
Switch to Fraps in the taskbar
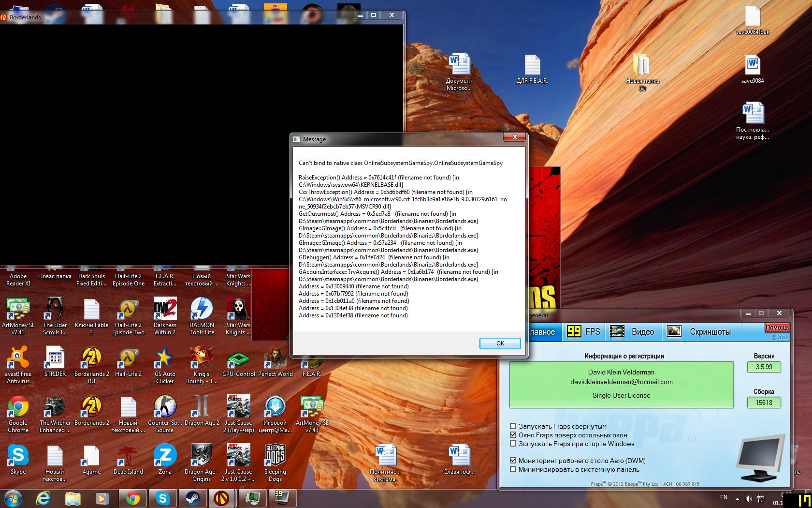[x=281, y=498]
